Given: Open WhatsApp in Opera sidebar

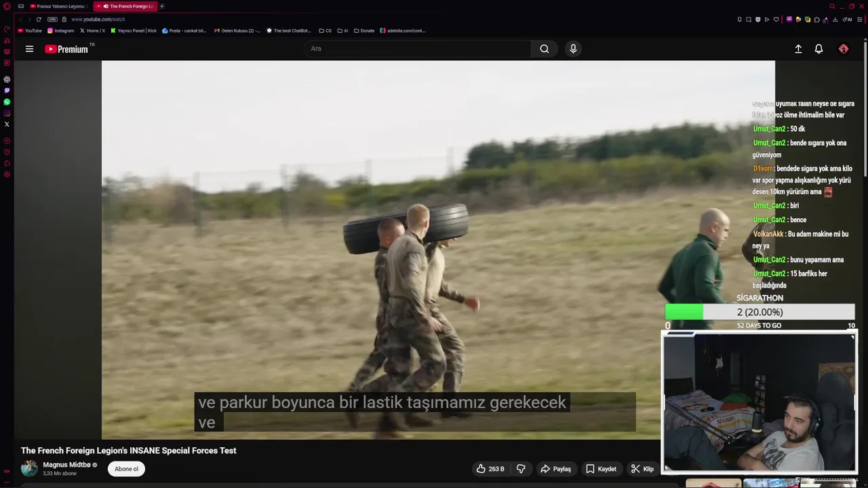Looking at the screenshot, I should click(x=7, y=102).
